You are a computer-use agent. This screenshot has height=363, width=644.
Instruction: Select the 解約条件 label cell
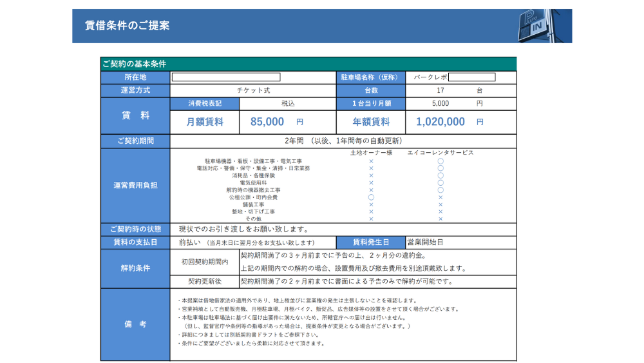pyautogui.click(x=135, y=268)
